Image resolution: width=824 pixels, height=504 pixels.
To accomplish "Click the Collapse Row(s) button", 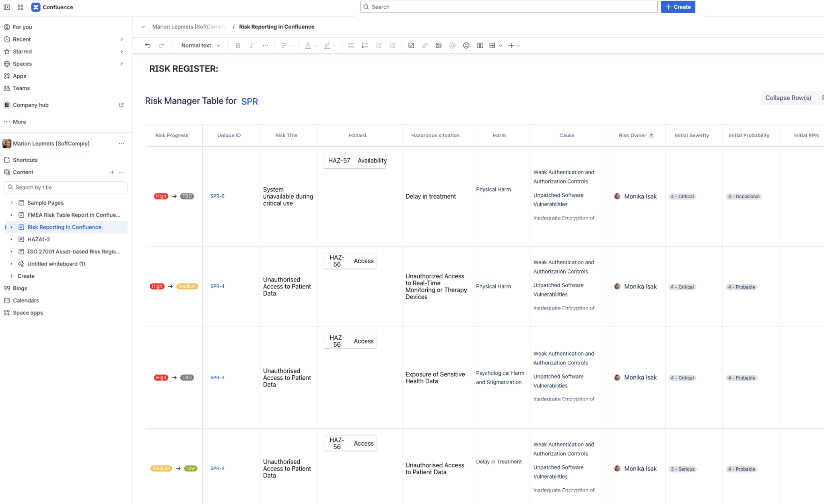I will point(787,97).
